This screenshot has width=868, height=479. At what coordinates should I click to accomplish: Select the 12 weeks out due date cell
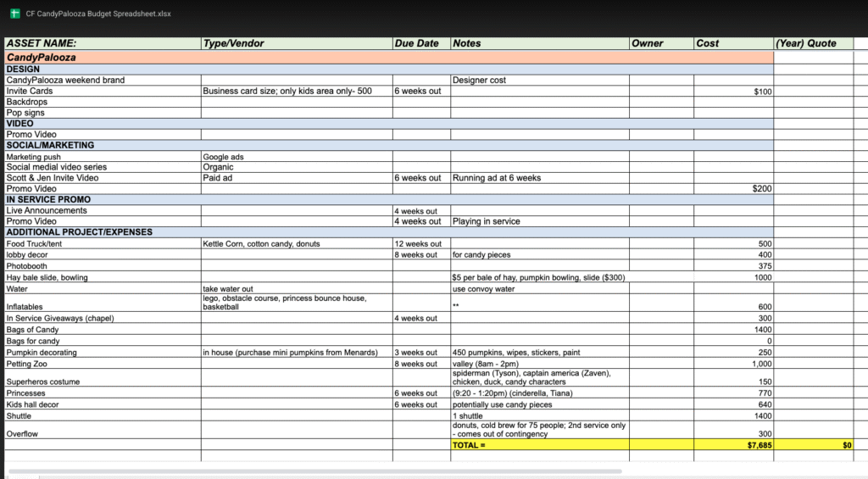coord(422,243)
